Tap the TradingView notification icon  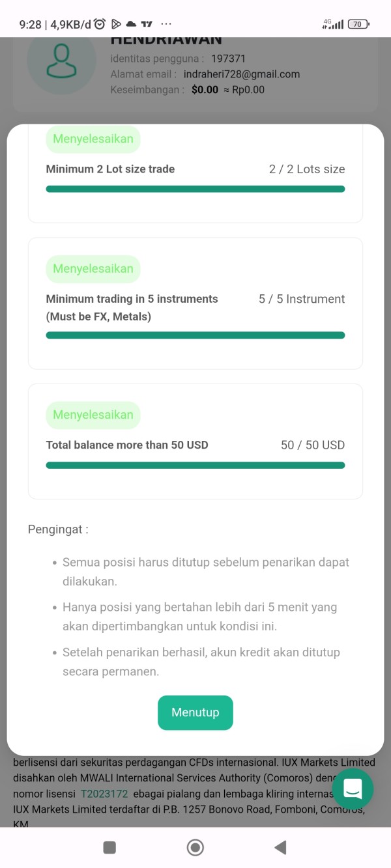(147, 24)
